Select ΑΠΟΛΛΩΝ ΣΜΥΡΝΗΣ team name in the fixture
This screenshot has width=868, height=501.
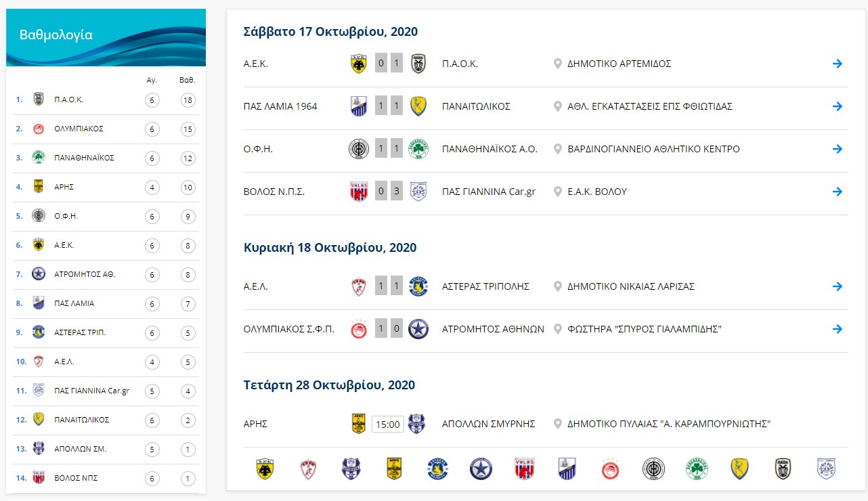(x=488, y=424)
